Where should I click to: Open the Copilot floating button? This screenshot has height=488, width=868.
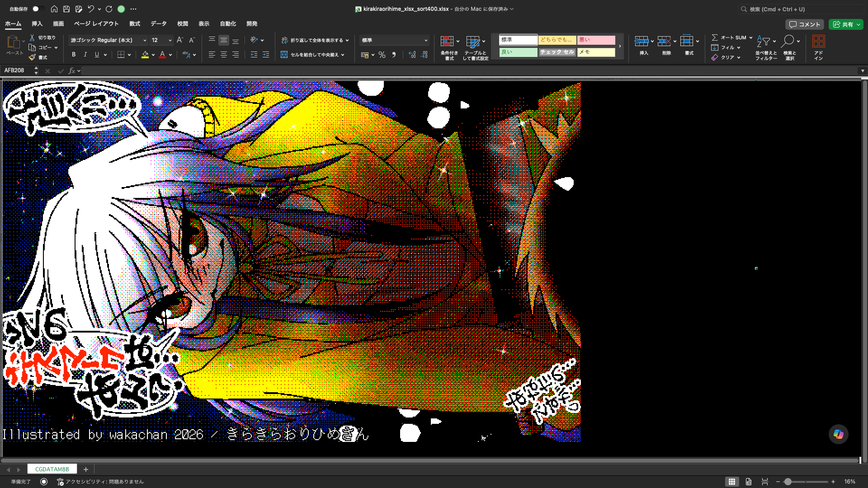tap(839, 434)
